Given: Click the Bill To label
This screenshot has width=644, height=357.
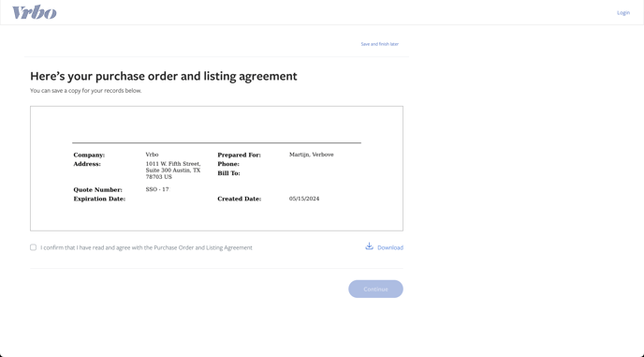Looking at the screenshot, I should 228,173.
